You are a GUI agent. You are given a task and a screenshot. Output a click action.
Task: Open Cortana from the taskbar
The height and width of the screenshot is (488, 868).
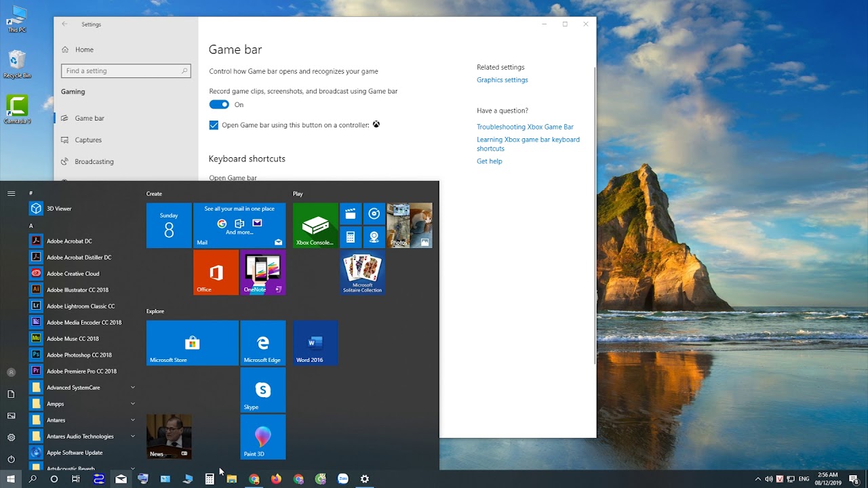(x=54, y=479)
